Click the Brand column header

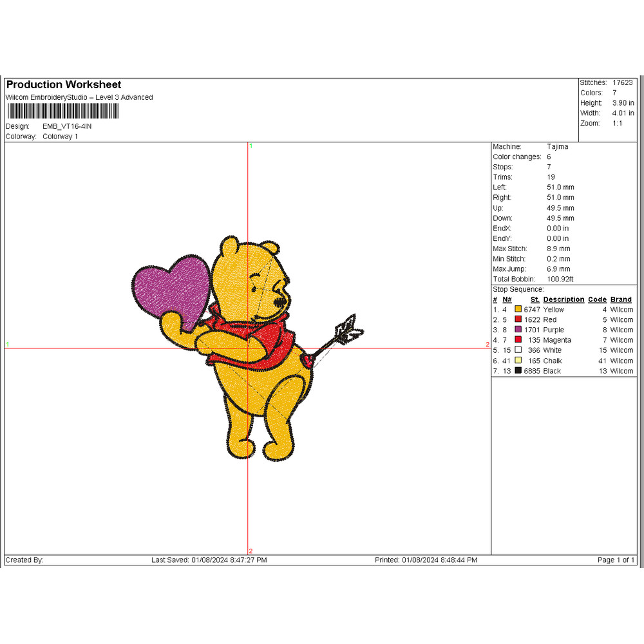click(x=621, y=299)
